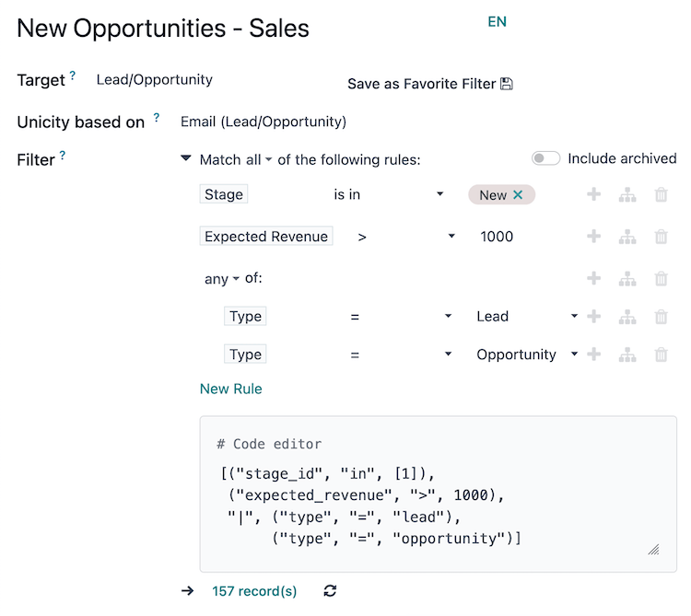The image size is (691, 616).
Task: Delete the Stage rule with trash icon
Action: tap(661, 194)
